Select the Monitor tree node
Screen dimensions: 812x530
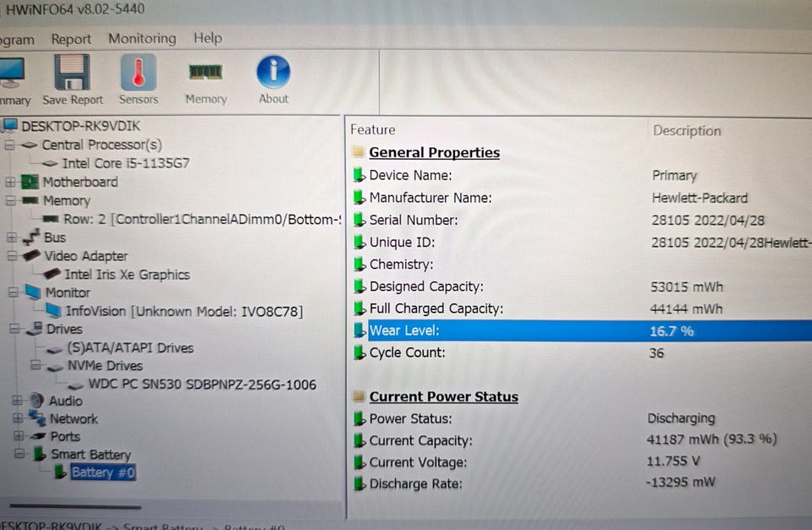pyautogui.click(x=68, y=292)
